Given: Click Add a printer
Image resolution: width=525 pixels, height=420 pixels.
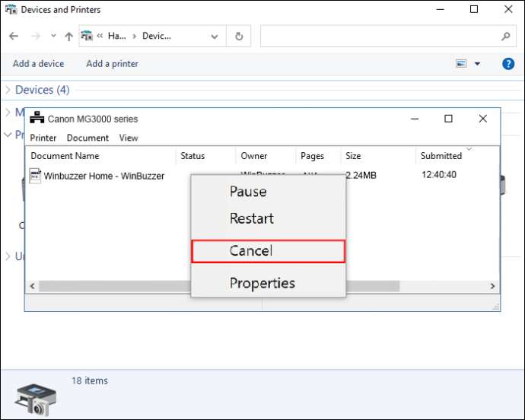Looking at the screenshot, I should (x=112, y=64).
